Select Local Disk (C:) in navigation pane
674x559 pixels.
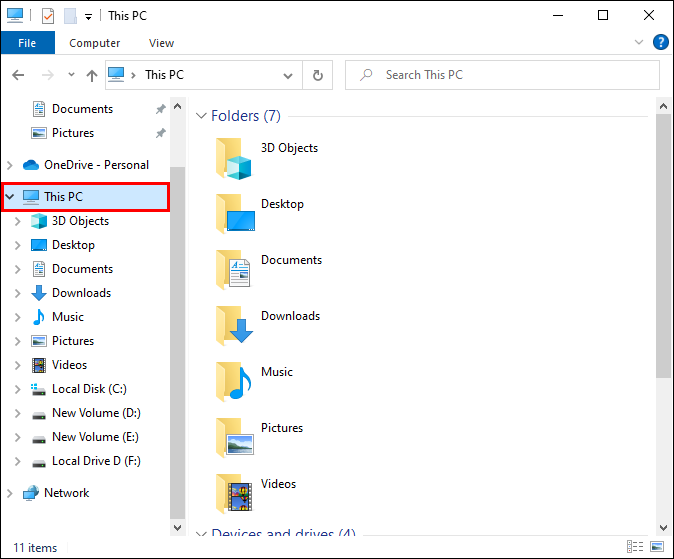89,389
